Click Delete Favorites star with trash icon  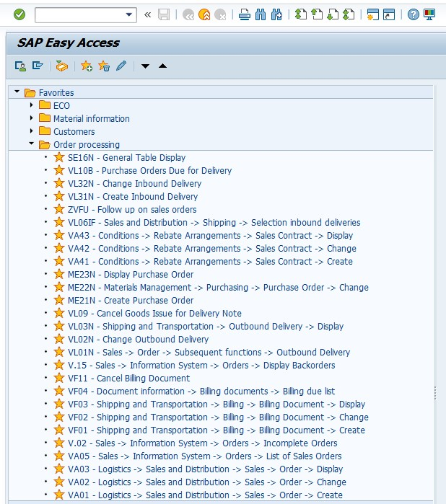click(x=104, y=66)
